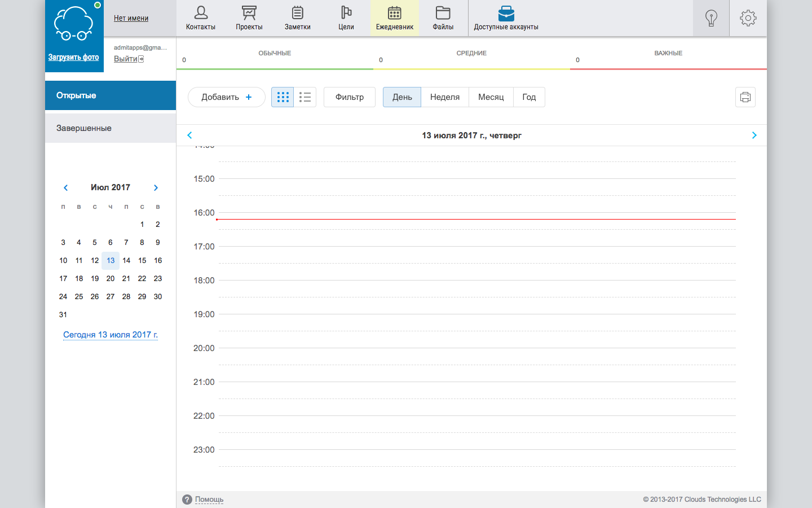Open Доступные аккаунты
Screen dimensions: 812x508
pyautogui.click(x=507, y=17)
